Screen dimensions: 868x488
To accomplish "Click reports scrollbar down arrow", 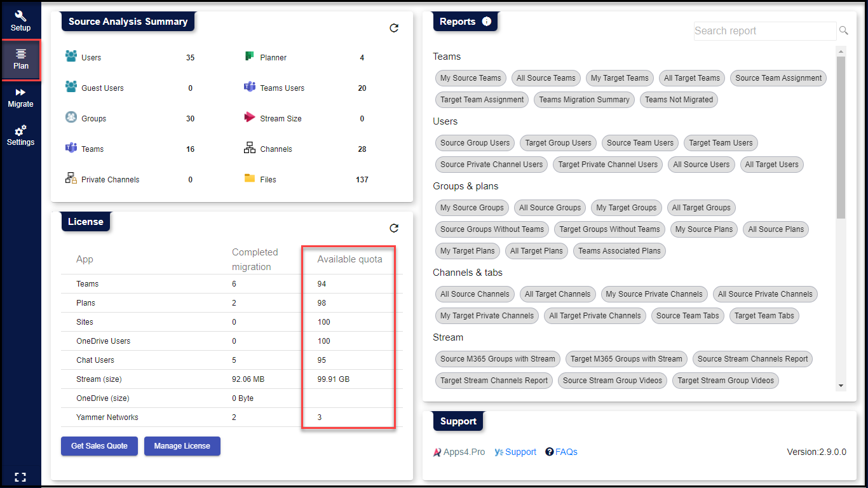I will pos(841,386).
